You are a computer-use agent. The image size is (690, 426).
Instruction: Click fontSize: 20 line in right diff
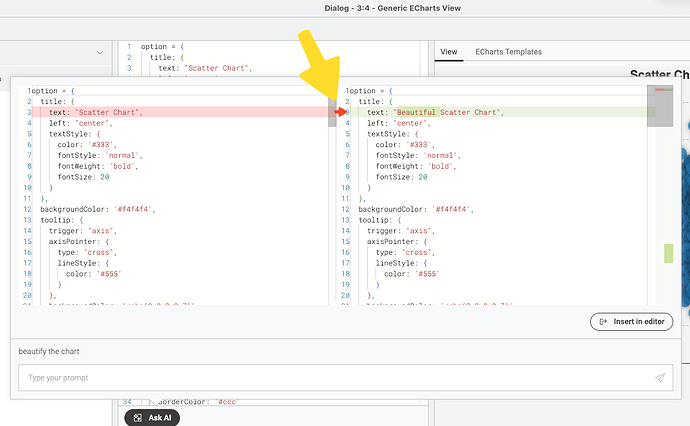pyautogui.click(x=401, y=177)
